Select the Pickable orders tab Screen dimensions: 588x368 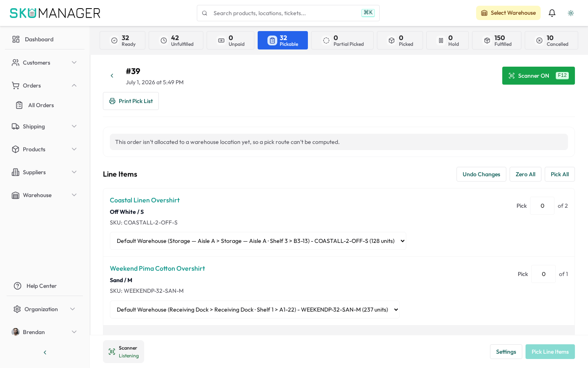[x=283, y=40]
